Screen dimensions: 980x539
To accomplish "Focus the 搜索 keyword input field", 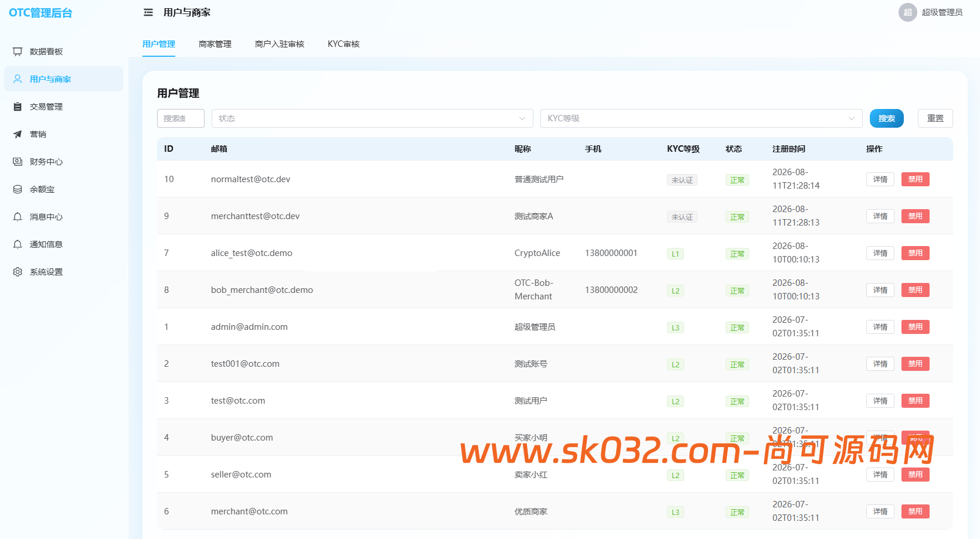I will click(x=181, y=118).
